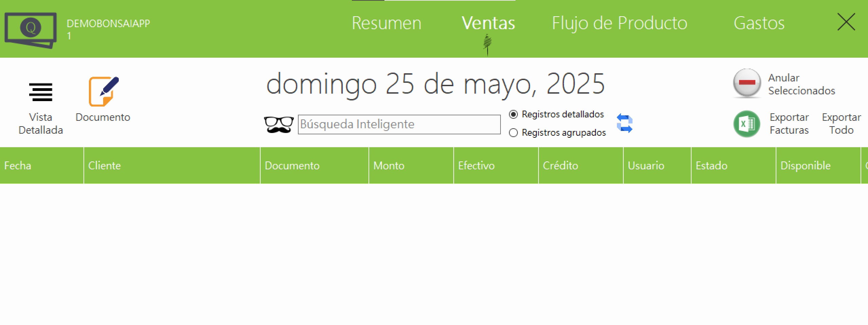Sort by the Fecha column header

18,166
